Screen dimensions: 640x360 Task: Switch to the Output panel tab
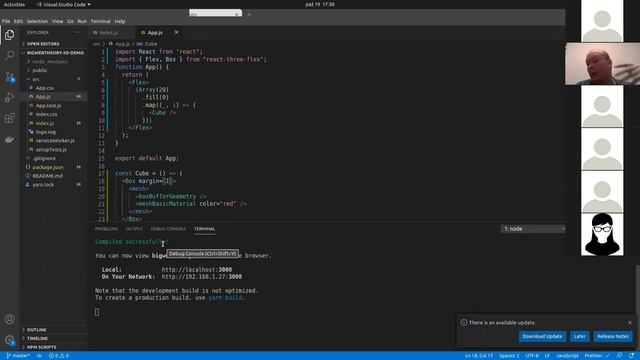[134, 229]
